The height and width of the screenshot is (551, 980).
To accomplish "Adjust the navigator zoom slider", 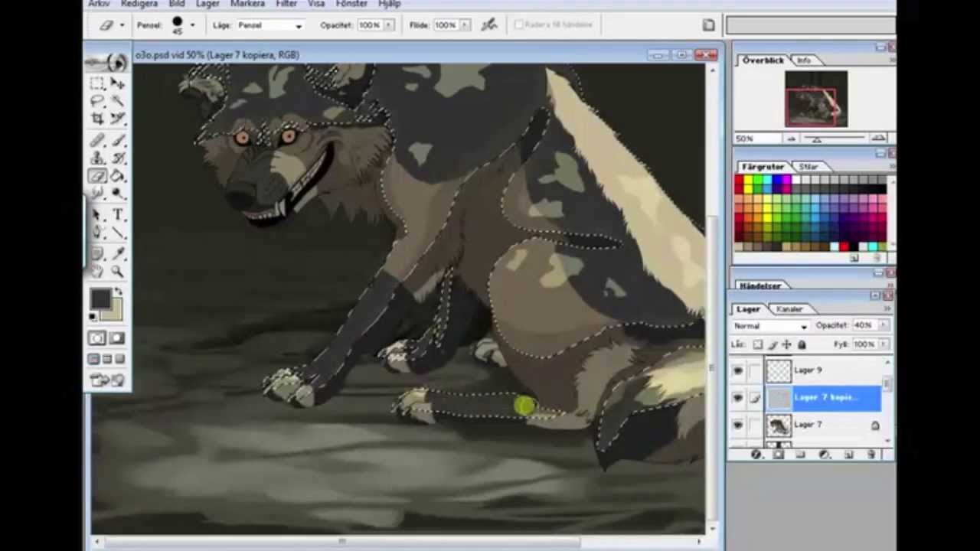I will pos(816,139).
